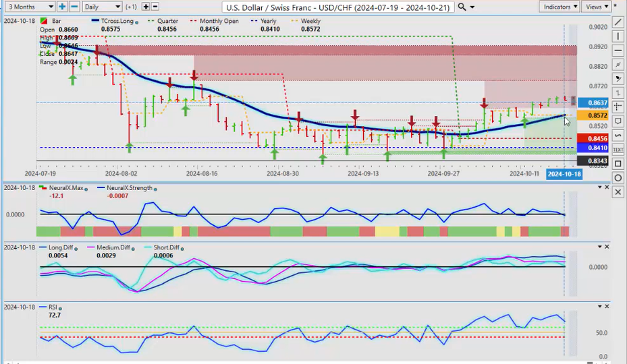Select the rectangle shape drawing tool
This screenshot has width=627, height=364.
tap(618, 164)
